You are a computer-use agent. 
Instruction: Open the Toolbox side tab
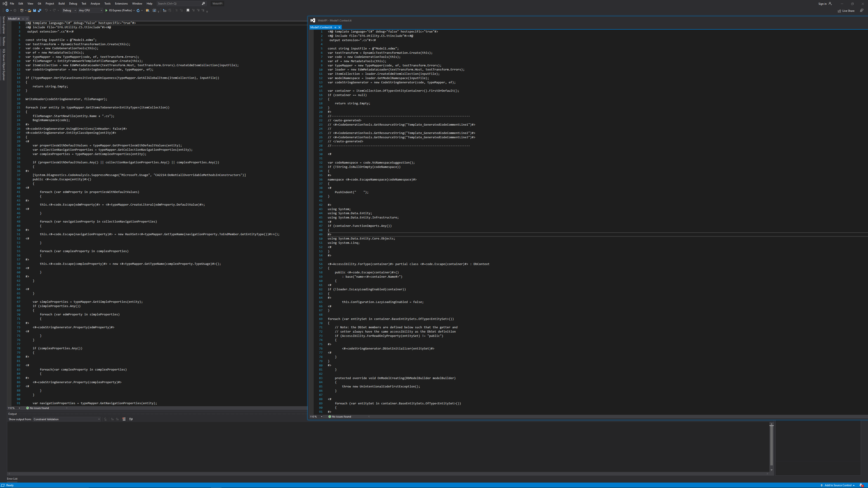4,41
